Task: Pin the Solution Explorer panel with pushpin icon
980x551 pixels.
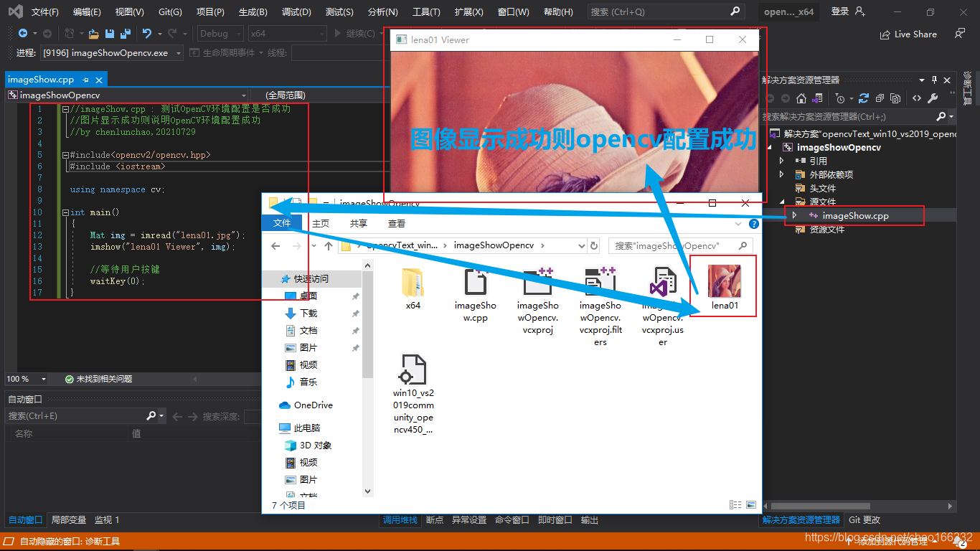Action: 934,80
